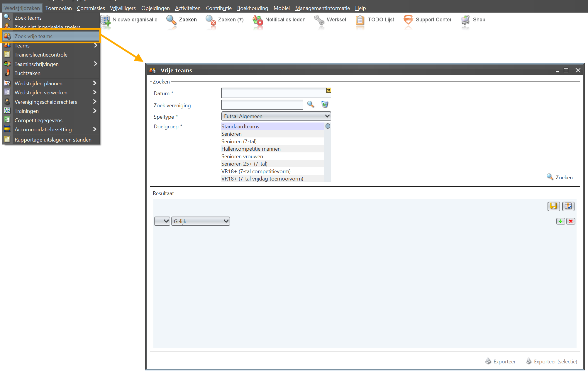Add a filter row with green plus
The width and height of the screenshot is (588, 376).
tap(560, 221)
